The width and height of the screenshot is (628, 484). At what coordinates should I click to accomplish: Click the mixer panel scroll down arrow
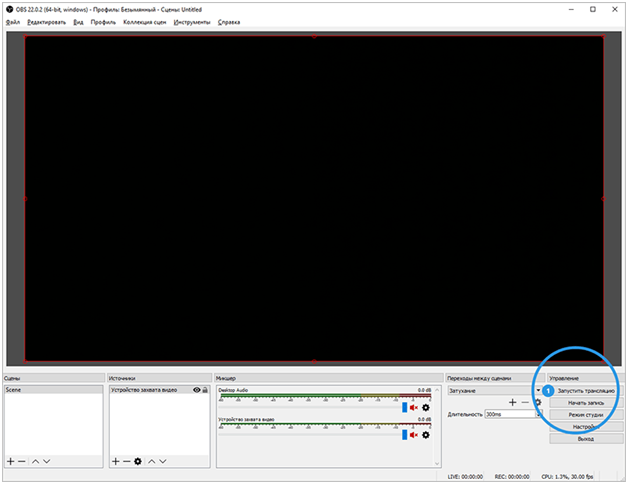(x=437, y=463)
